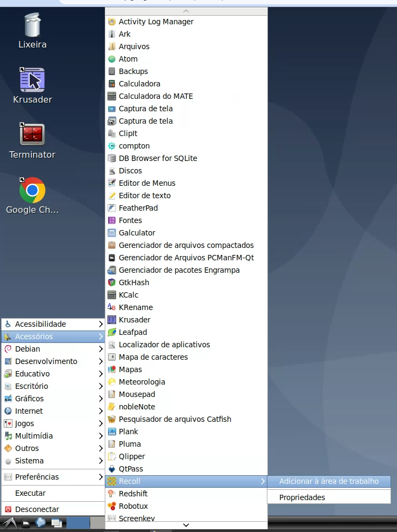Click the Plank icon
Viewport: 397px width, 532px height.
click(112, 432)
